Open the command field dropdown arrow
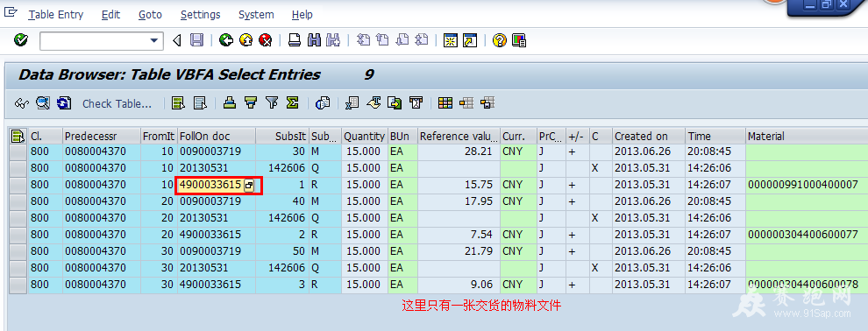This screenshot has width=868, height=331. point(154,41)
